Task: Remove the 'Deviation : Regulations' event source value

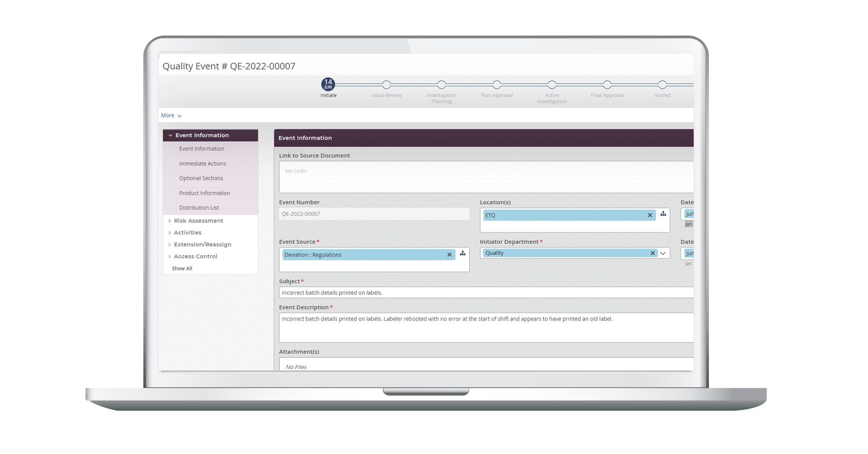Action: pyautogui.click(x=449, y=255)
